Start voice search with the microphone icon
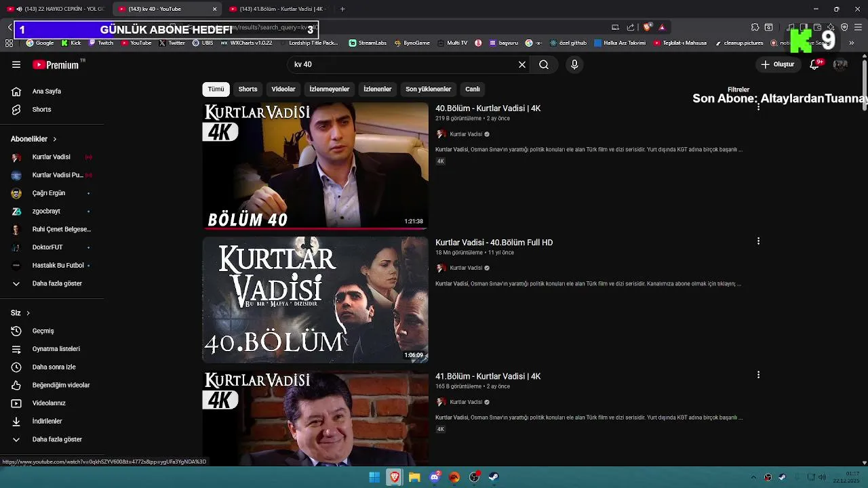Image resolution: width=868 pixels, height=488 pixels. pos(574,64)
